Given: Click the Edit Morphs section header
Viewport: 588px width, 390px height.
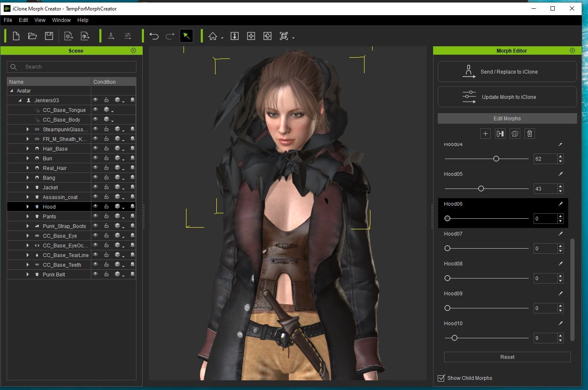Looking at the screenshot, I should coord(507,118).
